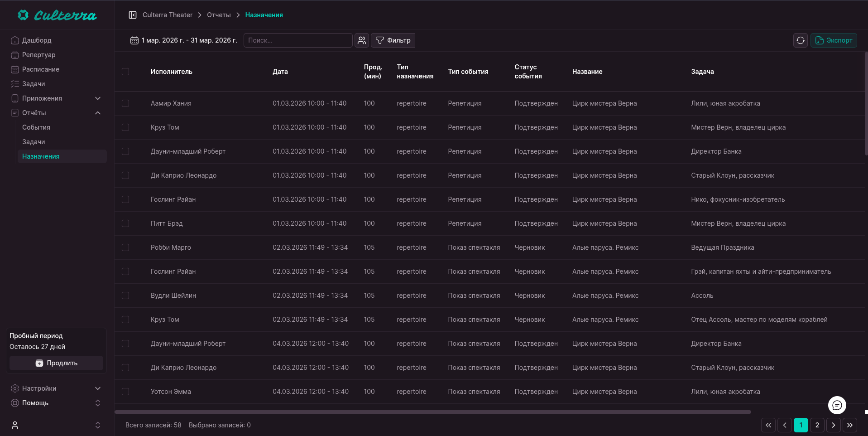Click the Экспорт button
868x436 pixels.
click(x=833, y=40)
